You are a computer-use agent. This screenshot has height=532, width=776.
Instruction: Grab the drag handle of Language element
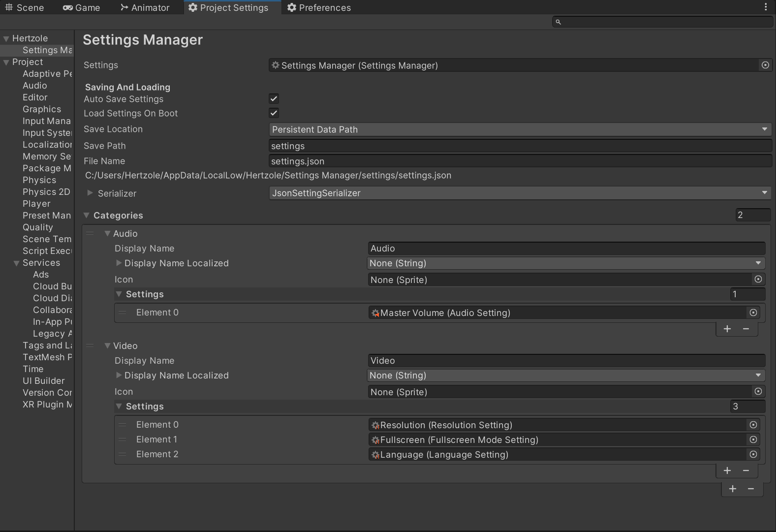(x=122, y=454)
